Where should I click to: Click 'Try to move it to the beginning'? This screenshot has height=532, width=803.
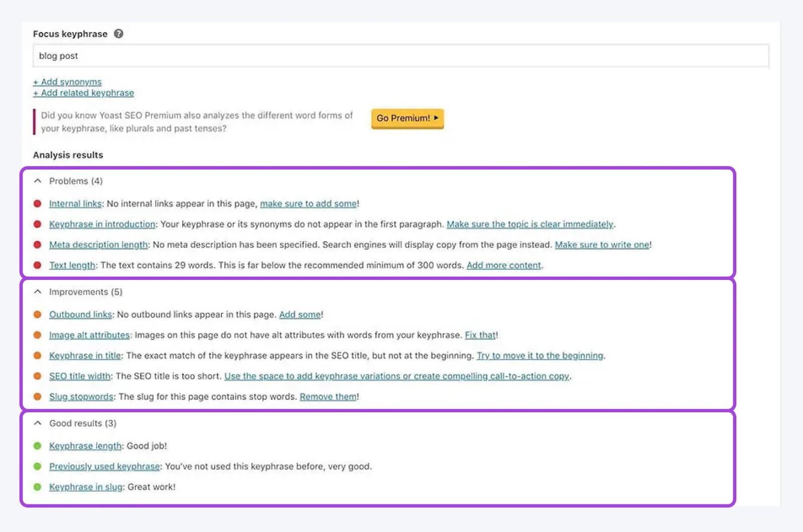(540, 356)
